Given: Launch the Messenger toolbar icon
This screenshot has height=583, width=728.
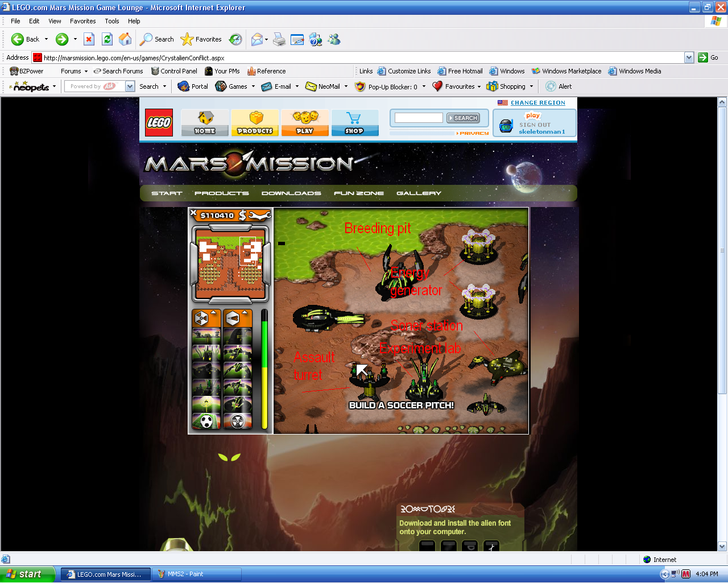Looking at the screenshot, I should click(x=334, y=39).
